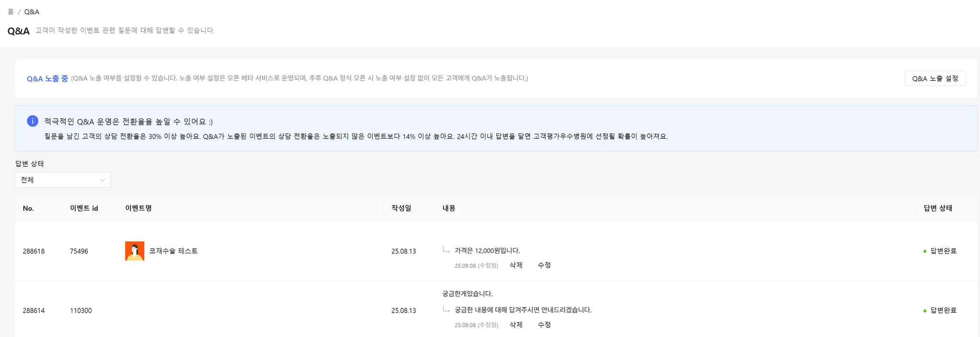Image resolution: width=980 pixels, height=337 pixels.
Task: Click the No. column header
Action: click(28, 208)
